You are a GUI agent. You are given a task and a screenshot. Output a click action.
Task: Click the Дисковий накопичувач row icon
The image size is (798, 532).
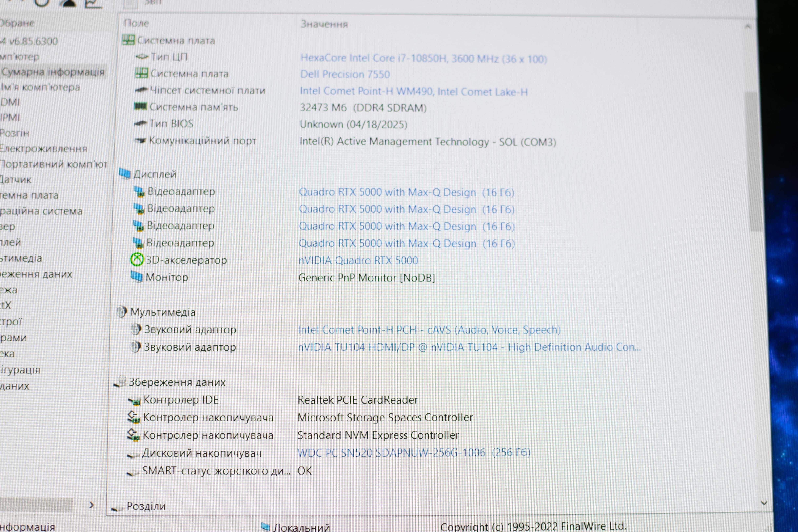[133, 455]
